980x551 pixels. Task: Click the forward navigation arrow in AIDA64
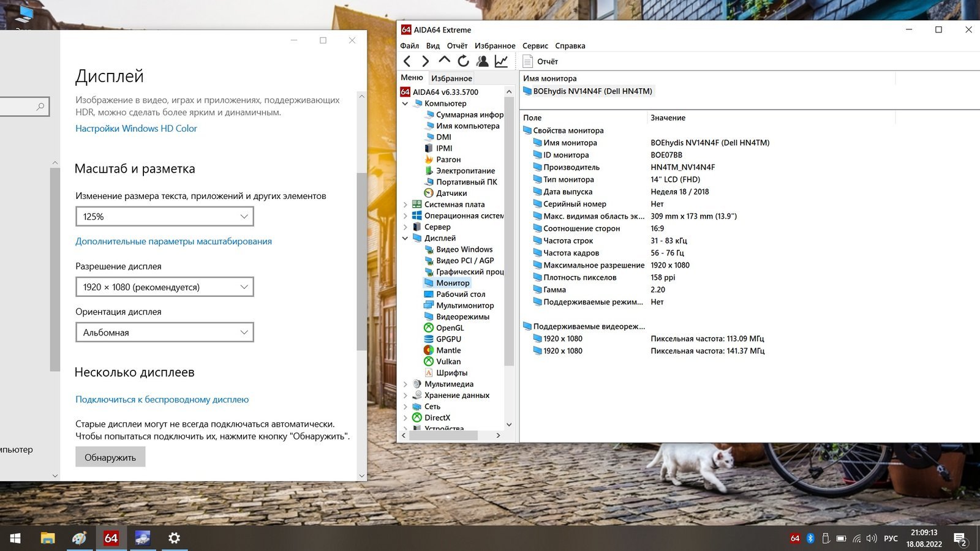[x=426, y=61]
